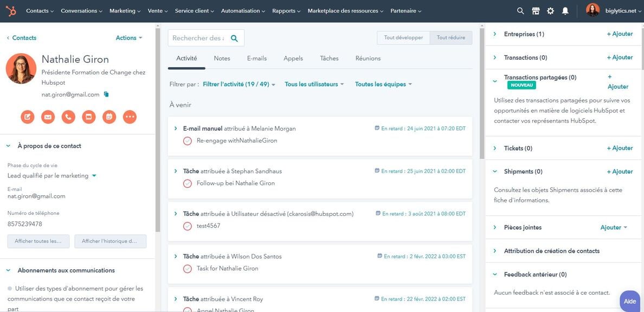Expand the Entreprises (1) section
The height and width of the screenshot is (312, 644).
(x=495, y=34)
